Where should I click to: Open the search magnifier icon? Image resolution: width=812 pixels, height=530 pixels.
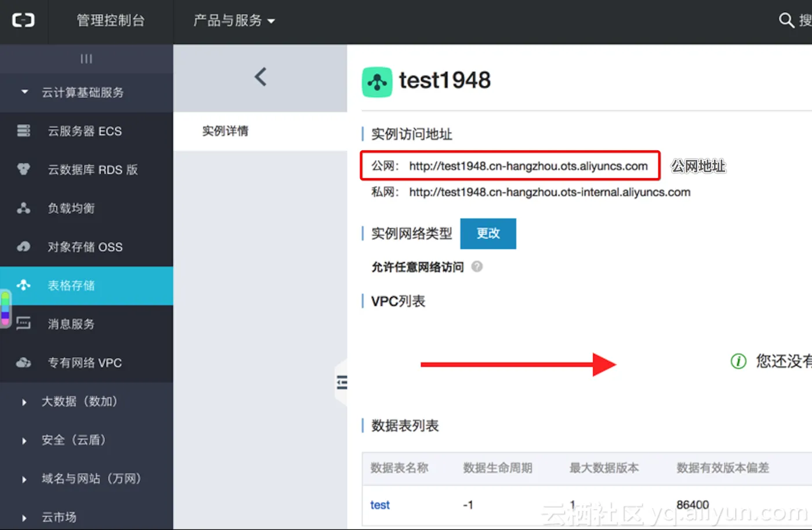pos(786,20)
